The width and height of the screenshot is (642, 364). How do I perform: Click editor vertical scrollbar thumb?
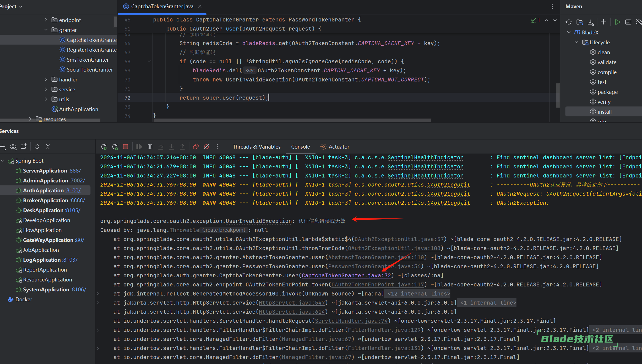(558, 95)
